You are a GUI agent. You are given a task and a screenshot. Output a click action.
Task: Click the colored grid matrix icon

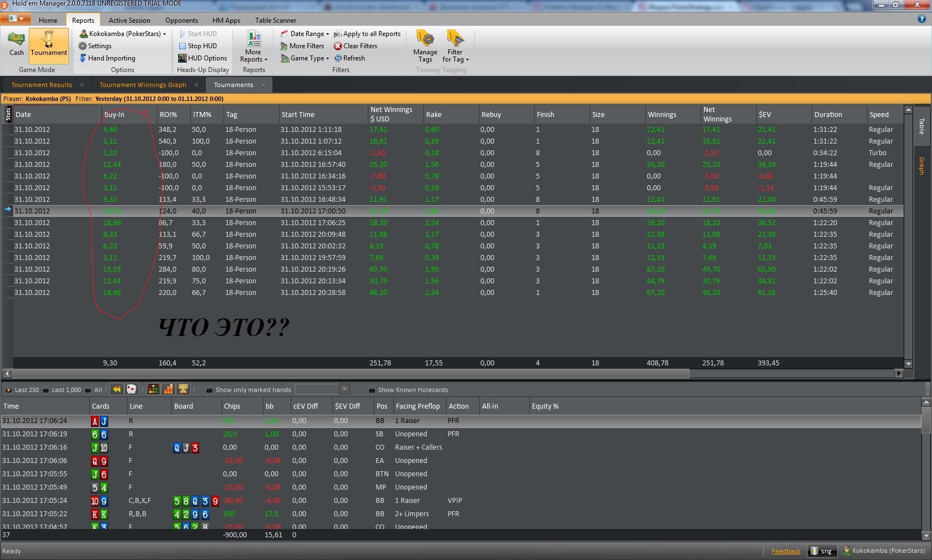coord(154,389)
